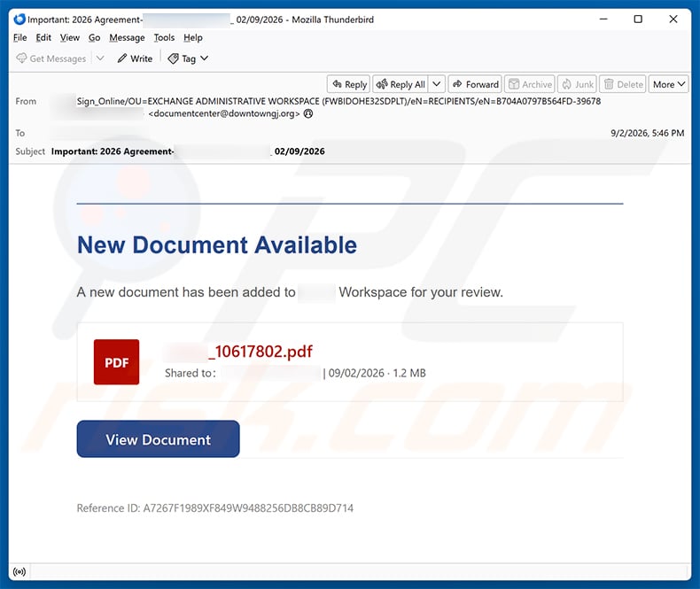Click Reply All
Viewport: 700px width, 589px height.
point(401,84)
